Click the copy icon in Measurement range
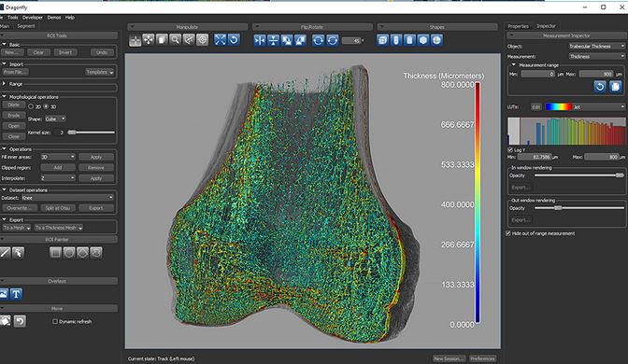Screen dimensions: 628x364 click(615, 87)
